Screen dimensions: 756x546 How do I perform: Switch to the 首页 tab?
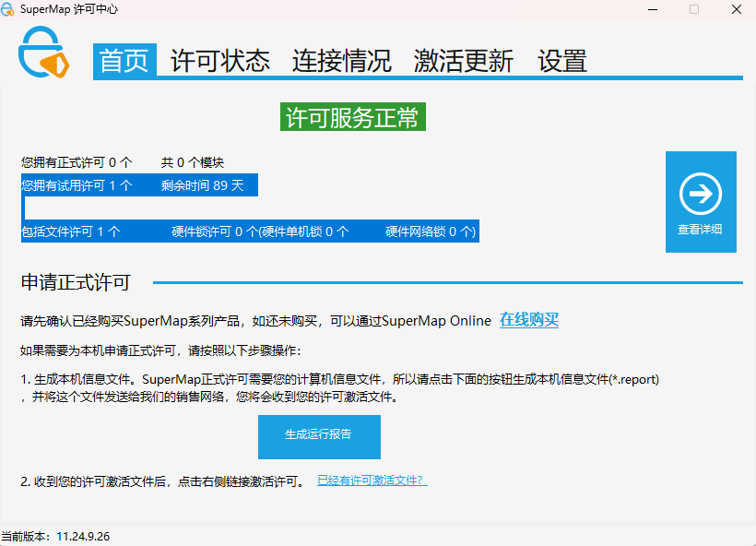point(124,61)
